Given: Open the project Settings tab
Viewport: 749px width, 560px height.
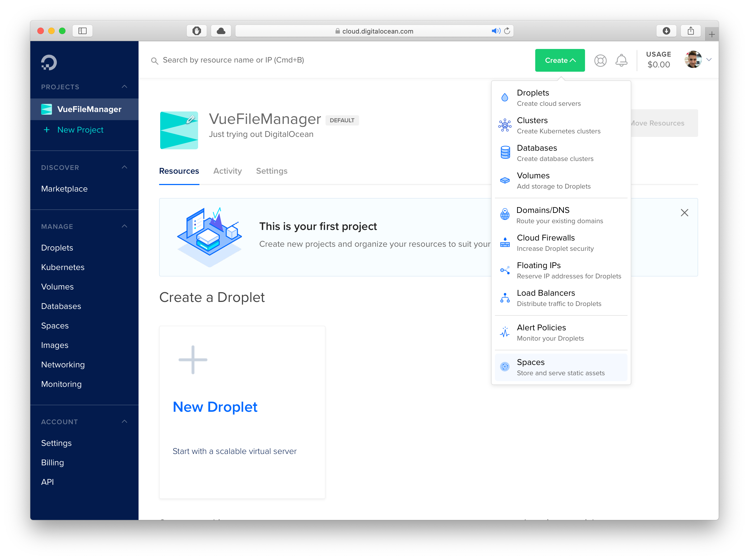Looking at the screenshot, I should [x=271, y=171].
